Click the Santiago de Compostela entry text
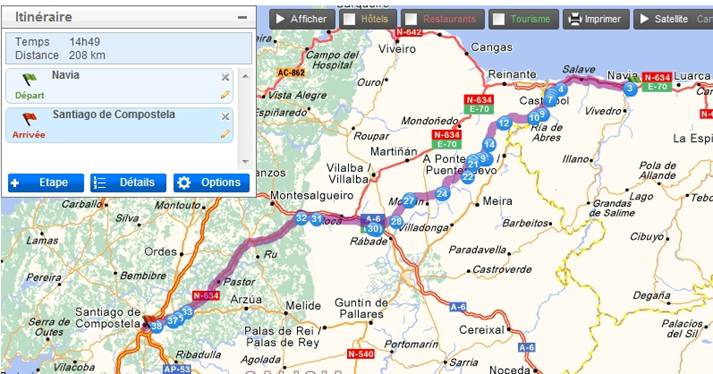The width and height of the screenshot is (713, 374). coord(114,114)
